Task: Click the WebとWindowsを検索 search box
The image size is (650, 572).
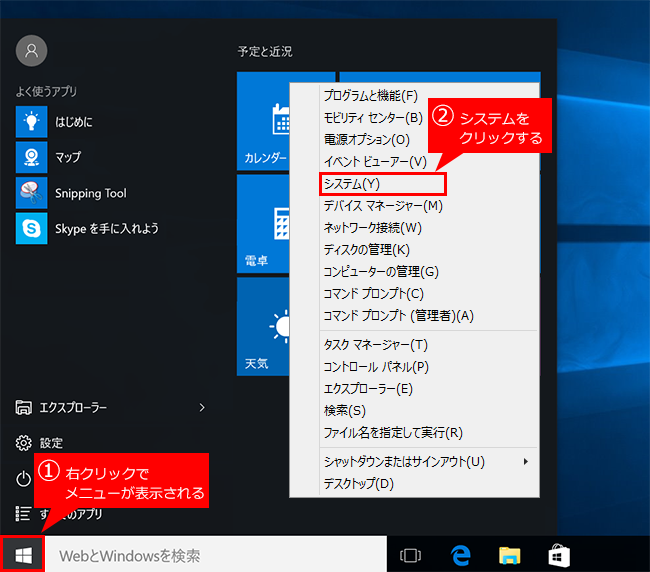Action: tap(216, 555)
